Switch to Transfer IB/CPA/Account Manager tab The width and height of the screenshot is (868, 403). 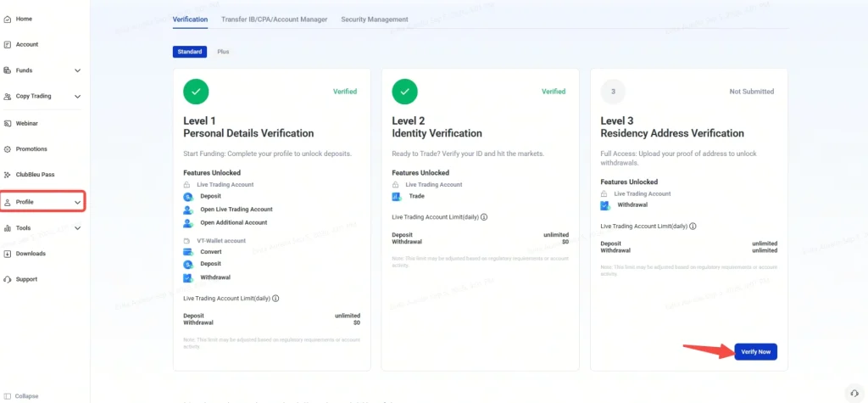coord(275,20)
